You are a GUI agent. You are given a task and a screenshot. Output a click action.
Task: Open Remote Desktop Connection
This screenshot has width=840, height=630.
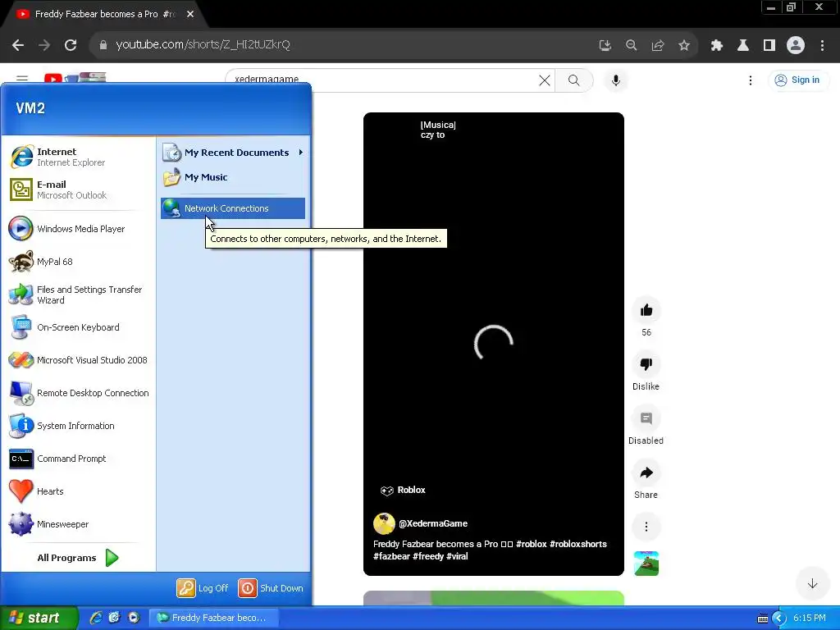[78, 393]
